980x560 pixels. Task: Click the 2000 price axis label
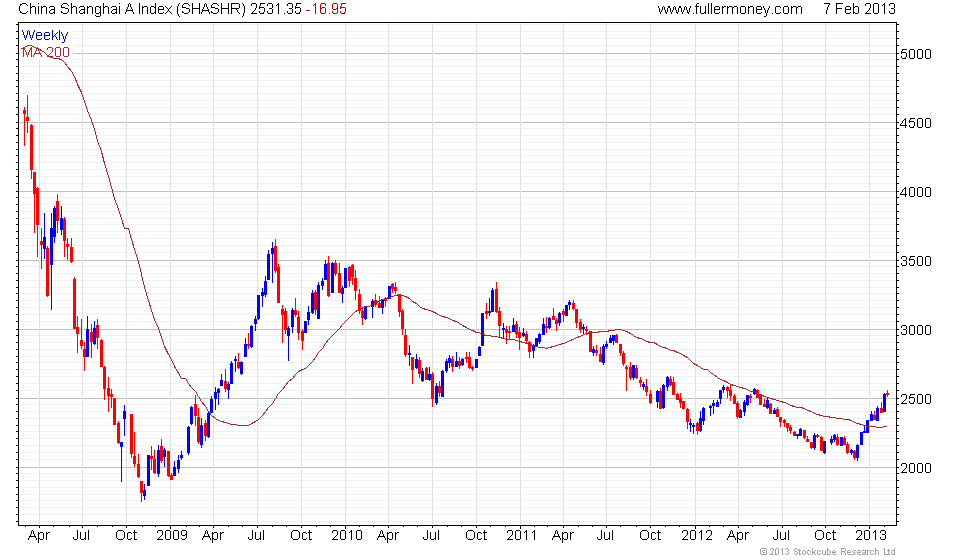916,468
